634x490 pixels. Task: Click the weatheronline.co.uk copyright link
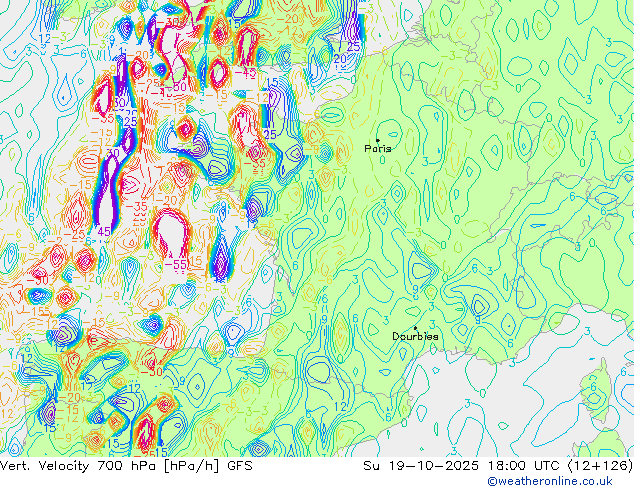tap(550, 481)
